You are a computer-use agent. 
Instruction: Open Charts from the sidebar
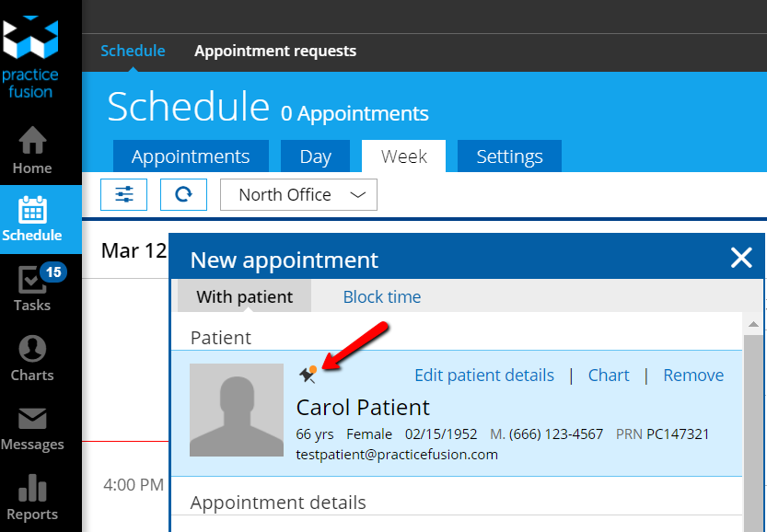click(32, 358)
